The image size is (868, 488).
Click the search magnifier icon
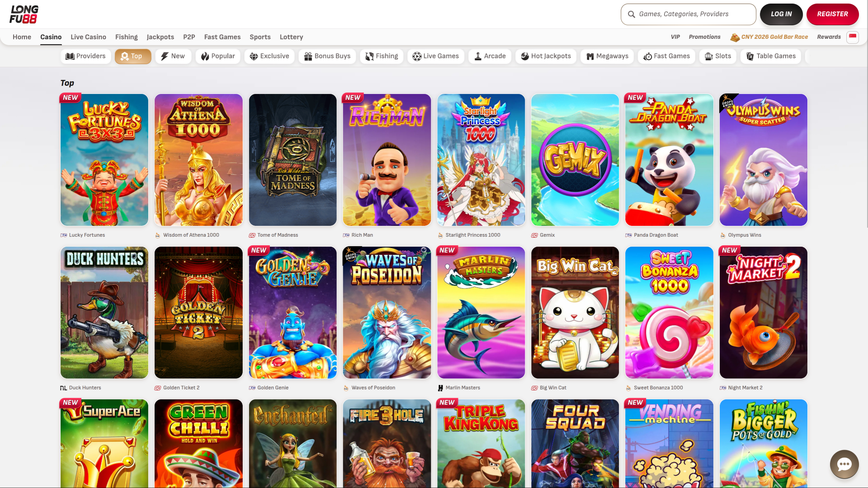631,14
